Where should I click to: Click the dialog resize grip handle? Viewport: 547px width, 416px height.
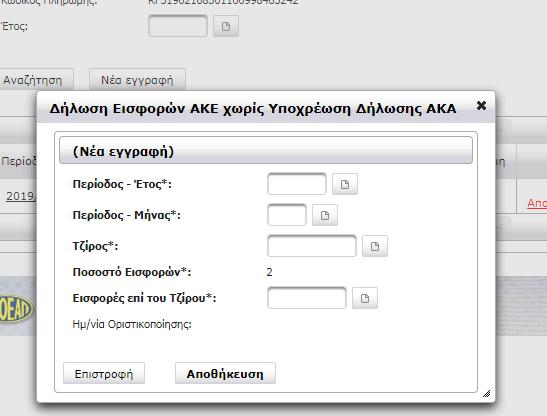click(x=487, y=394)
